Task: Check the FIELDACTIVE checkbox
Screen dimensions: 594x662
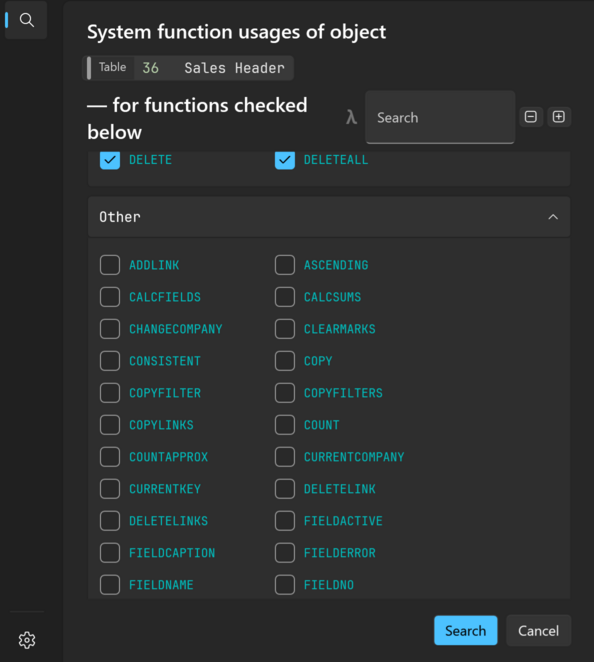Action: point(285,521)
